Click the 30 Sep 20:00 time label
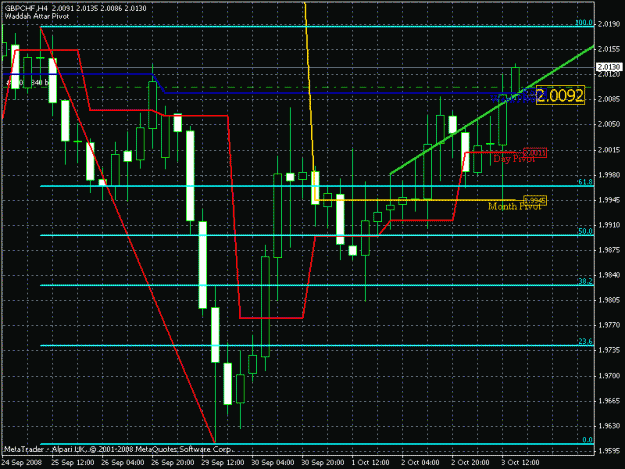625x469 pixels. 323,463
